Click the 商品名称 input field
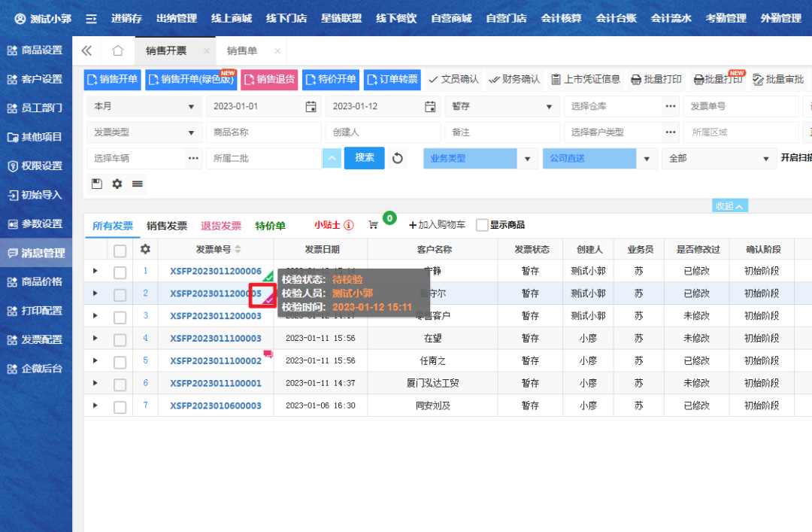The height and width of the screenshot is (532, 812). click(x=263, y=132)
